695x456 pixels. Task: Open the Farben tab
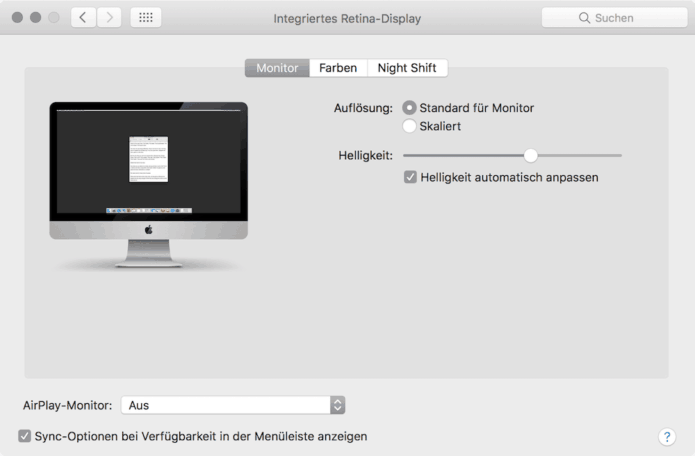point(338,68)
